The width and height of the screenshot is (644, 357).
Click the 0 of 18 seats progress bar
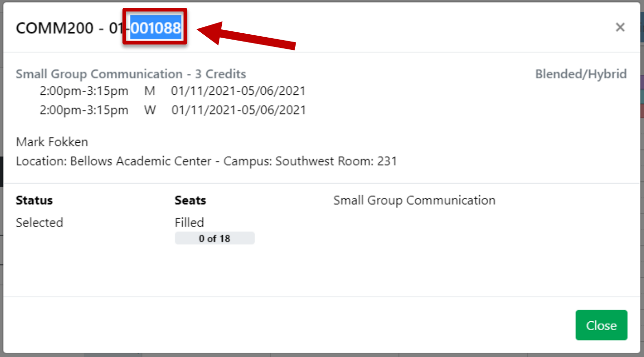[x=215, y=239]
